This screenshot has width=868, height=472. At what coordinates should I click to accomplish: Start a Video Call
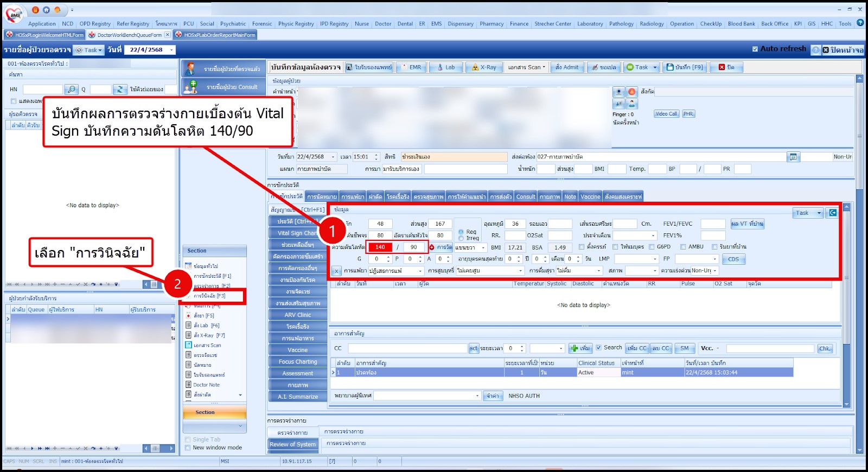pos(666,114)
